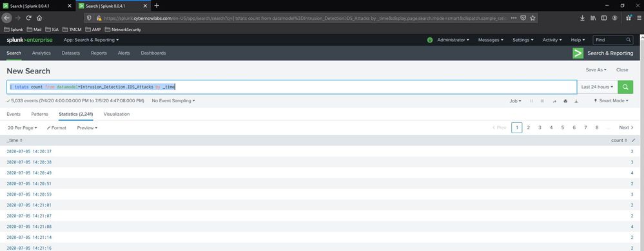Open the browser home page
This screenshot has width=644, height=251.
39,18
